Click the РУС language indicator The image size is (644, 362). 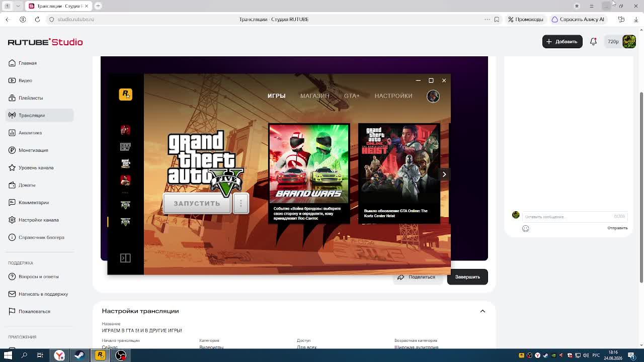click(595, 355)
